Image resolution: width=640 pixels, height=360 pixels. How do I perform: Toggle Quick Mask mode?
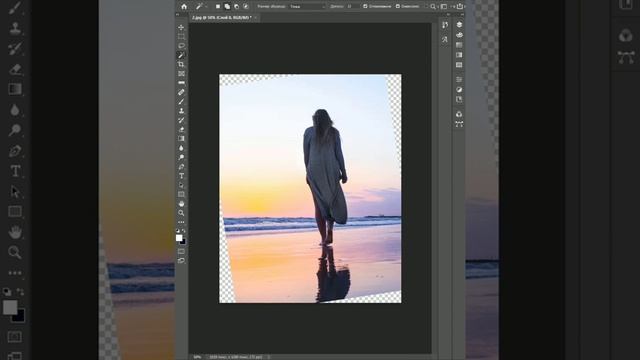(x=181, y=251)
